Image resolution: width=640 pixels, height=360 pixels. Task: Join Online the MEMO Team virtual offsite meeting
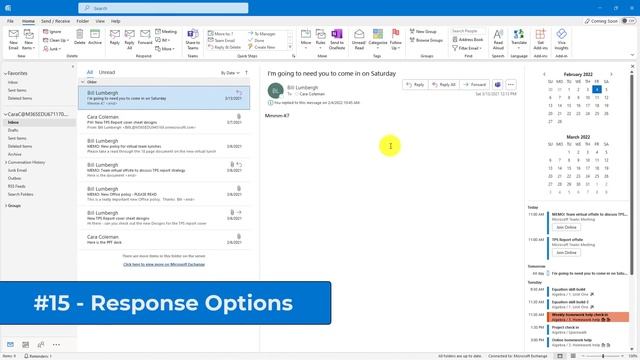566,227
